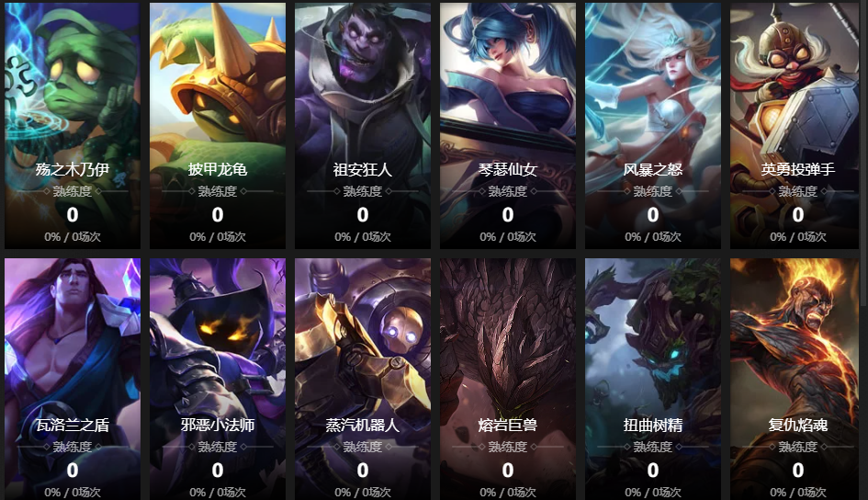The width and height of the screenshot is (868, 500).
Task: Click the 熟练度 label under 蒸汽机器人
Action: 363,447
